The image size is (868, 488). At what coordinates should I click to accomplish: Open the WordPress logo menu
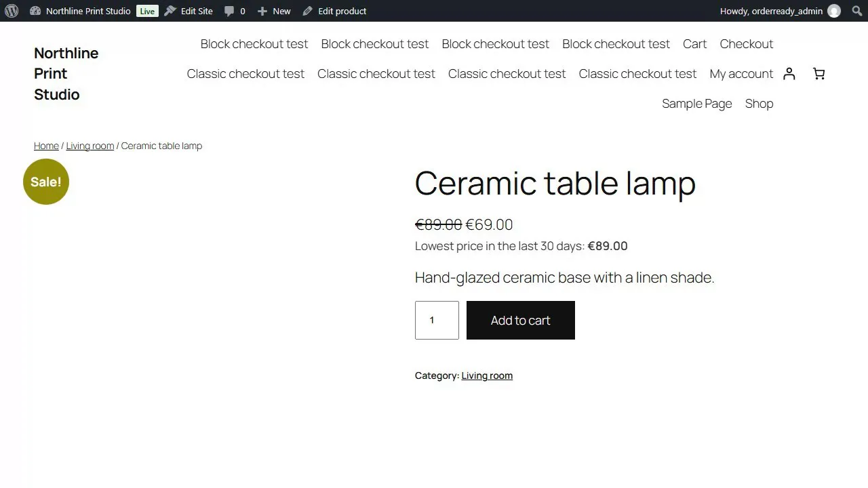11,11
